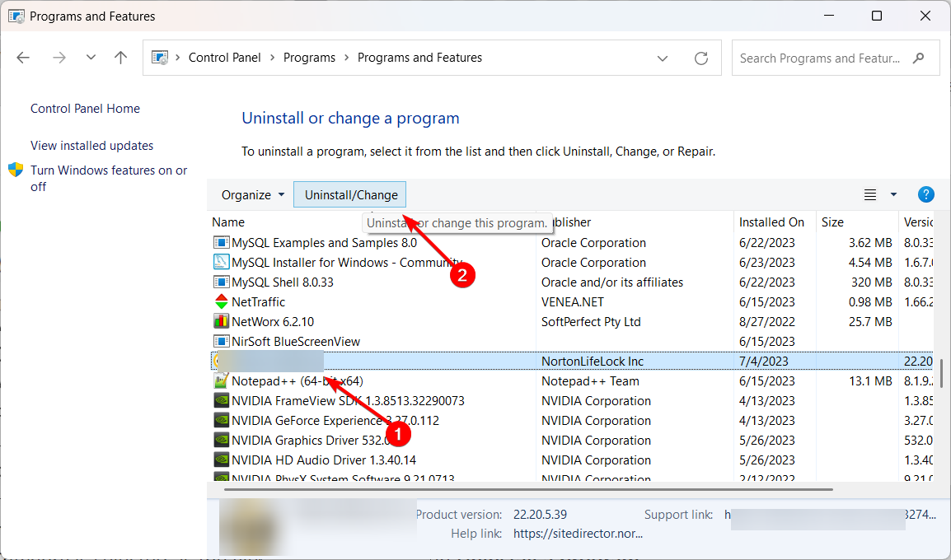Click the view layout icon
This screenshot has width=951, height=560.
point(869,194)
